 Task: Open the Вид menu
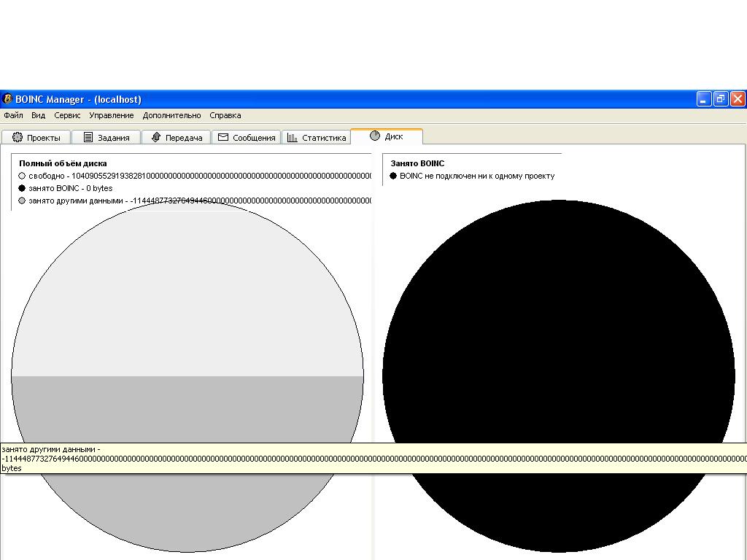[x=38, y=115]
